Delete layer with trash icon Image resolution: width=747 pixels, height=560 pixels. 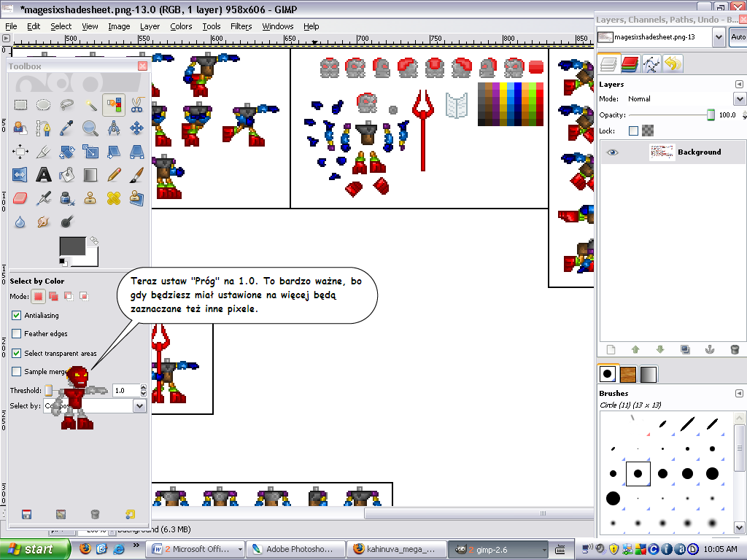pyautogui.click(x=735, y=350)
